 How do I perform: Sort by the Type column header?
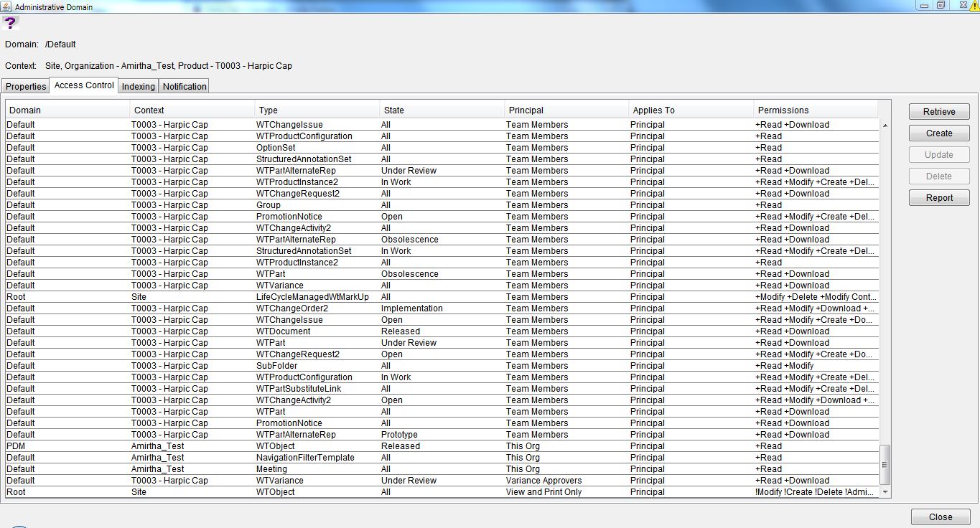click(317, 110)
